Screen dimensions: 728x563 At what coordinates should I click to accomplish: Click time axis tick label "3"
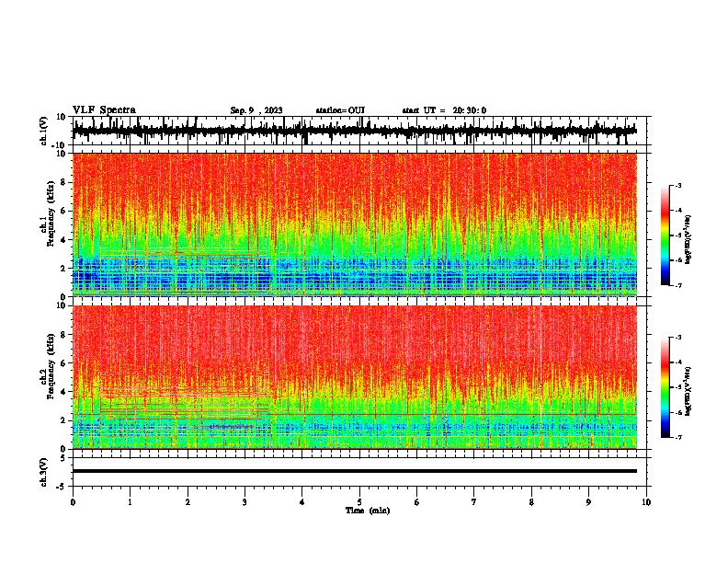pos(245,502)
